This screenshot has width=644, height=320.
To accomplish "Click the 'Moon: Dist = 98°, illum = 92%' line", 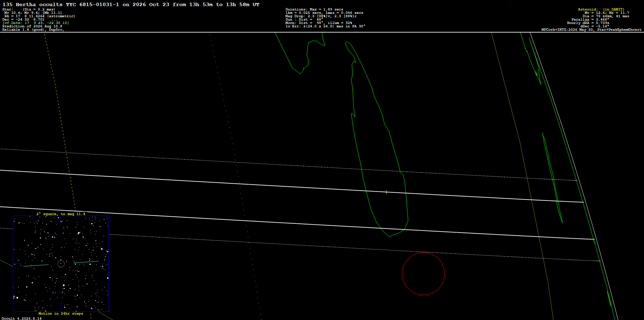I will 319,23.
